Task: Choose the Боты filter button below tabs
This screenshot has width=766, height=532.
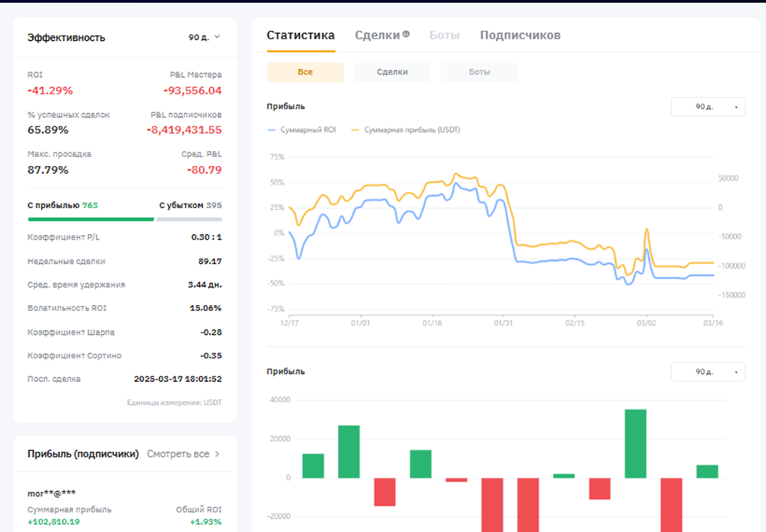Action: coord(479,72)
